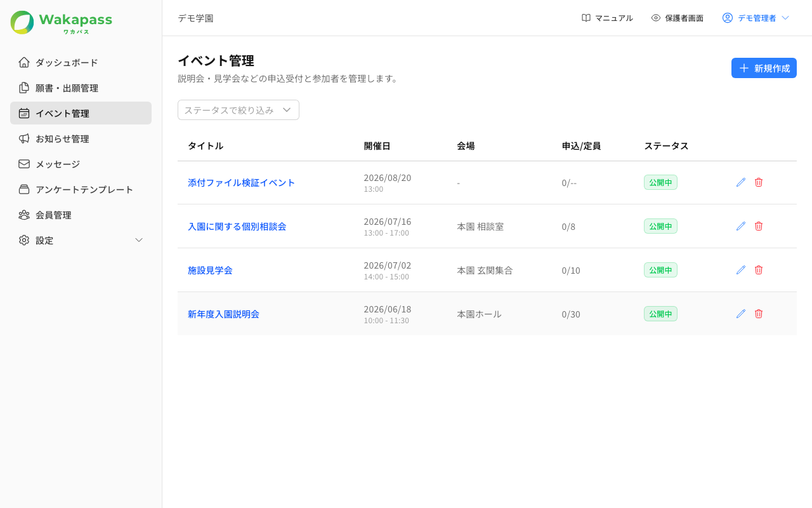Click the 新規作成 button
This screenshot has width=812, height=508.
pyautogui.click(x=764, y=68)
